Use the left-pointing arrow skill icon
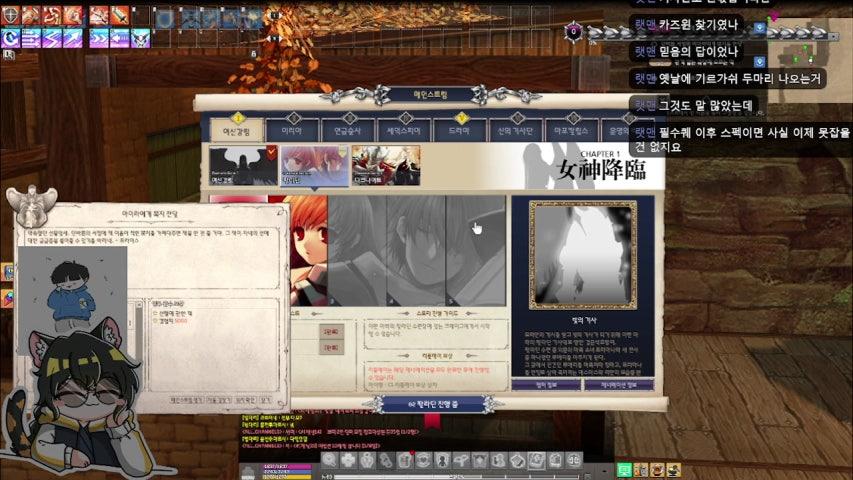The image size is (853, 480). (120, 38)
